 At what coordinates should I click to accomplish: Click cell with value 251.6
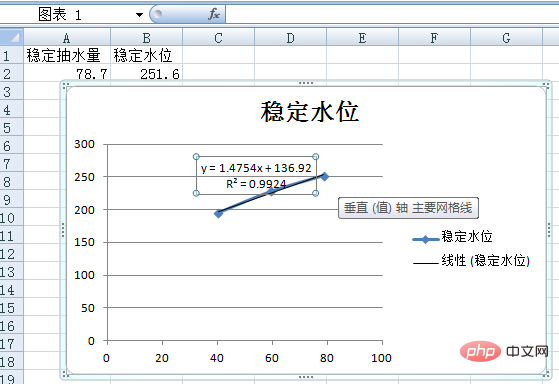147,73
